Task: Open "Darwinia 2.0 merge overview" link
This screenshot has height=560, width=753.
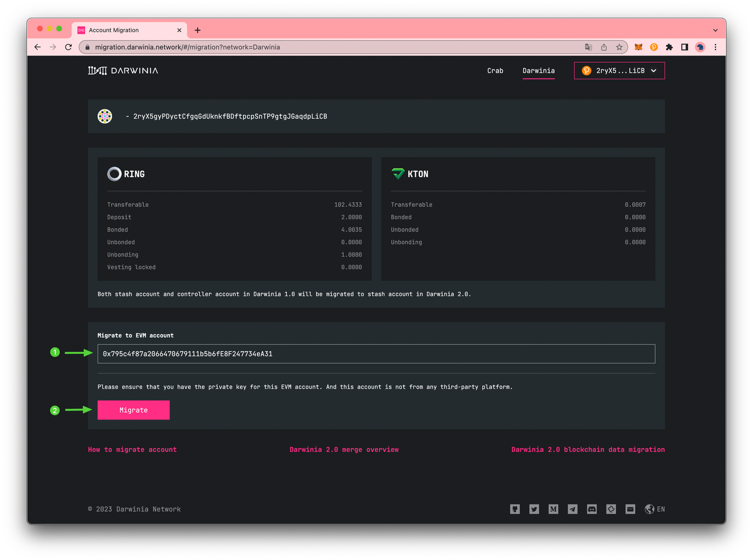Action: pos(344,450)
